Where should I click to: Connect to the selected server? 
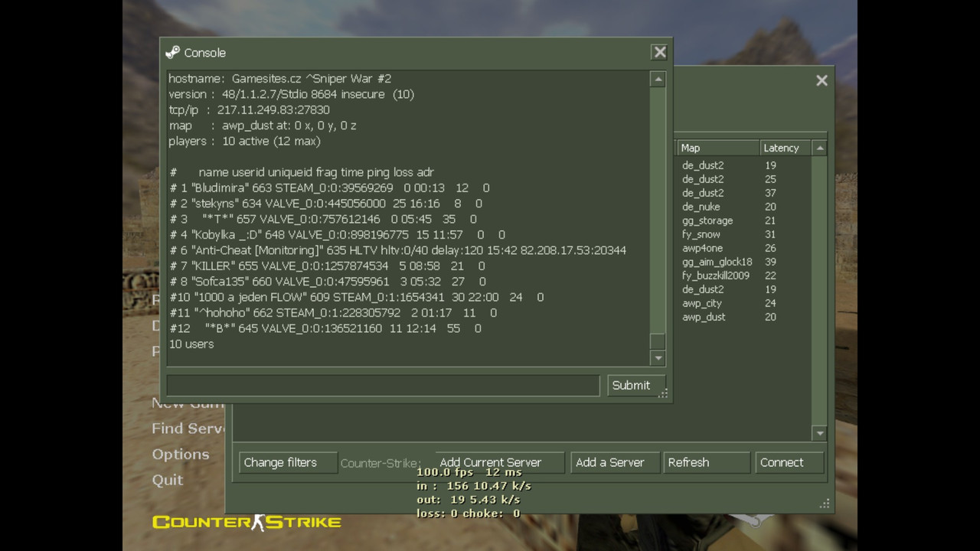coord(789,462)
